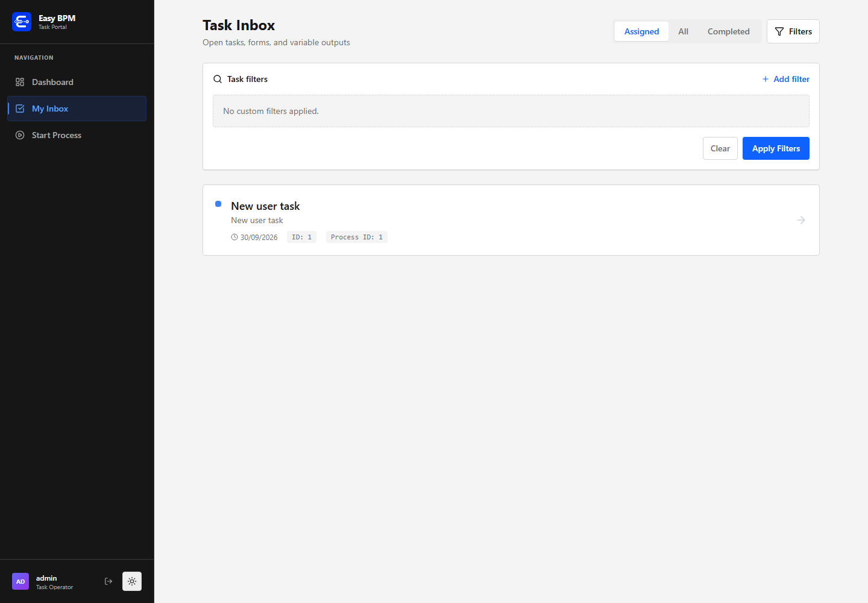
Task: Click Add filter link
Action: pos(785,79)
